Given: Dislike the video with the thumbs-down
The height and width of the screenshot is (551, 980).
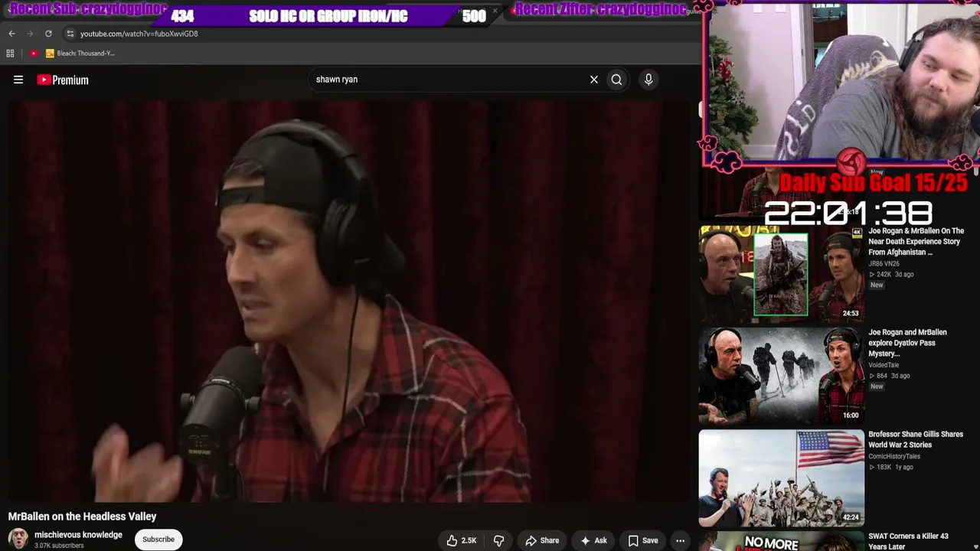Looking at the screenshot, I should click(498, 540).
